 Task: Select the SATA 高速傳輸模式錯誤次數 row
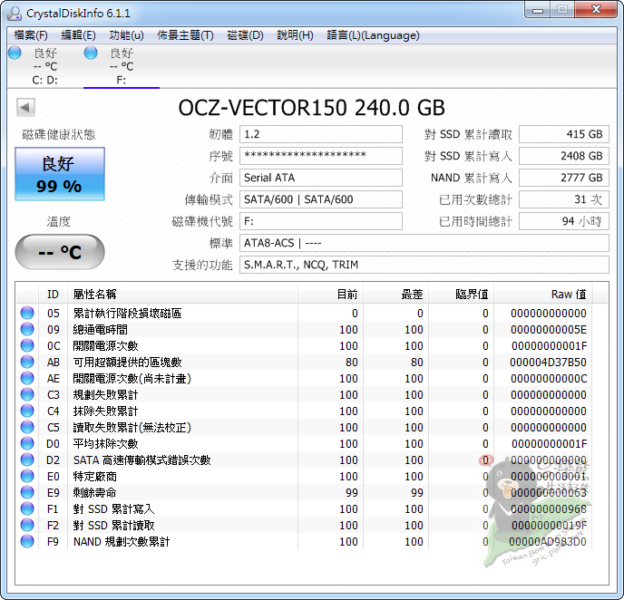304,460
